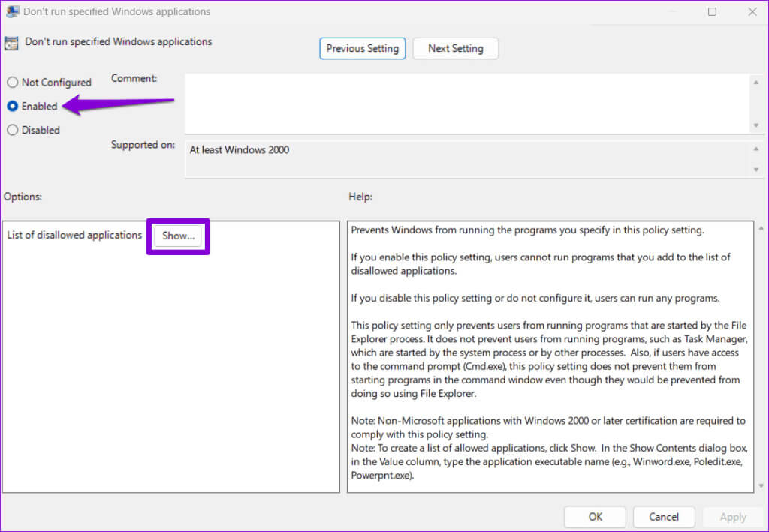This screenshot has height=532, width=769.
Task: Click the greyed Apply button
Action: click(x=733, y=517)
